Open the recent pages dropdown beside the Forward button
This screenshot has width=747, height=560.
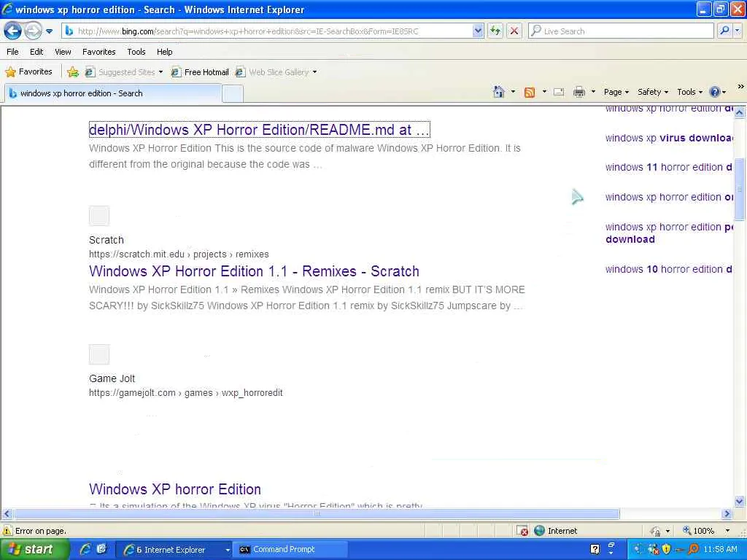(x=49, y=31)
